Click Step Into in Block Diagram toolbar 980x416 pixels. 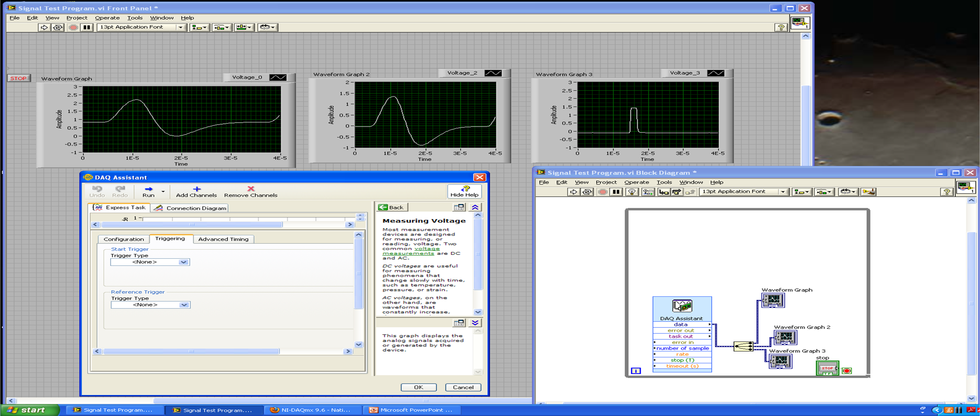[x=664, y=192]
